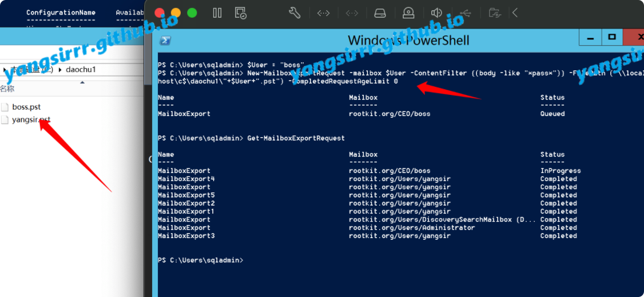Click the USB device icon

[466, 13]
